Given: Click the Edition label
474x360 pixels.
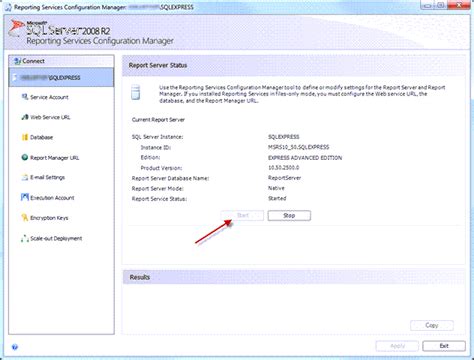Looking at the screenshot, I should [150, 157].
